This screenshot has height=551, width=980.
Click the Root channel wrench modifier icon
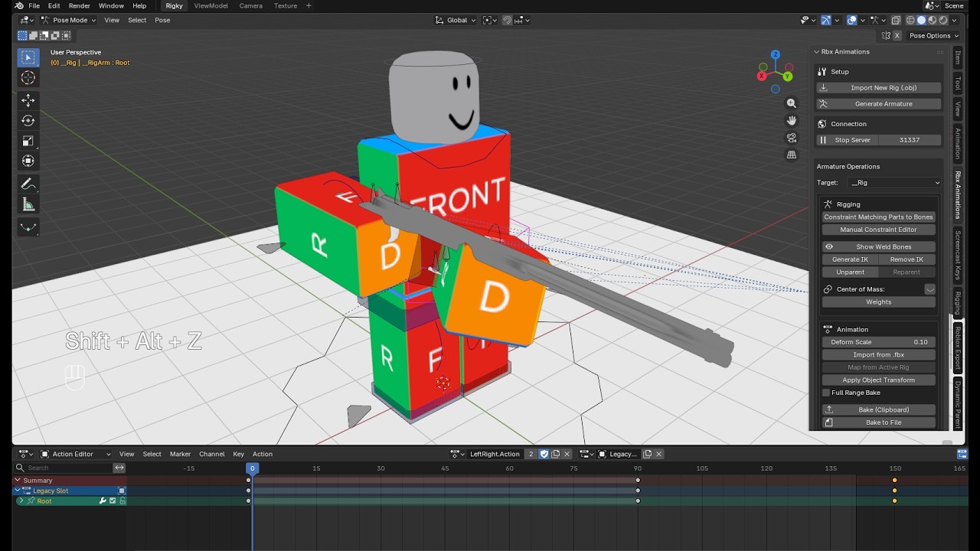click(x=102, y=501)
